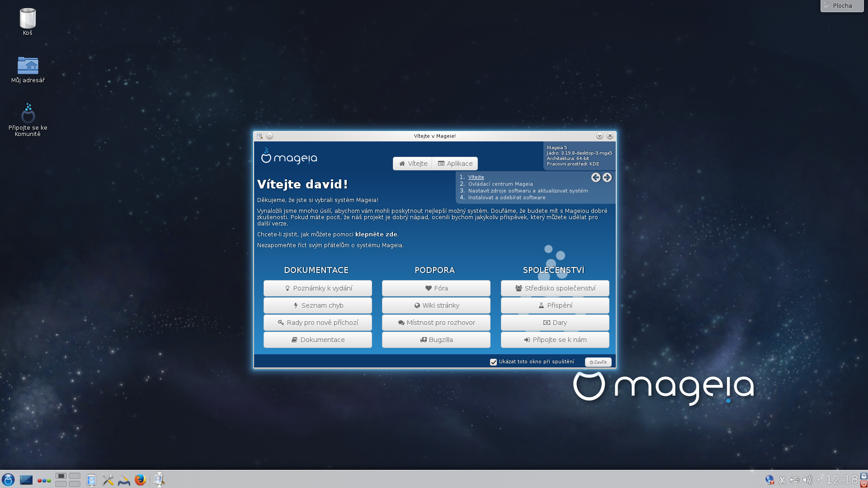Close the Vítejte v Mageie window
This screenshot has height=488, width=868.
610,136
